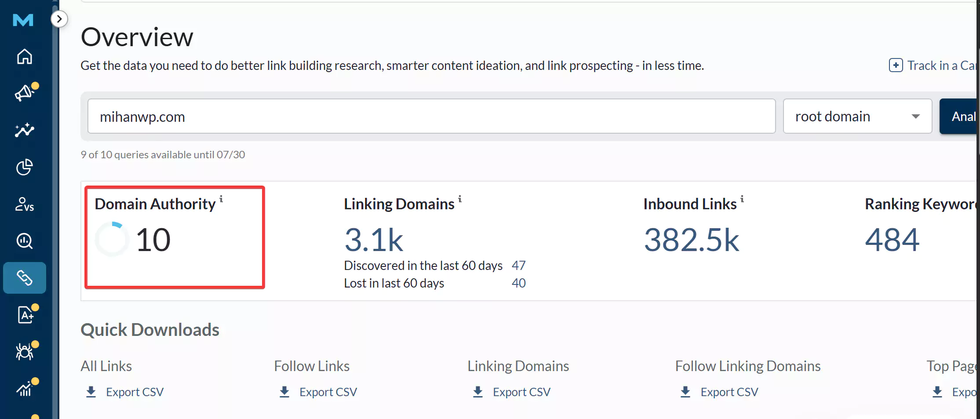The width and height of the screenshot is (980, 419).
Task: Click the Linking Domains info icon
Action: tap(460, 199)
